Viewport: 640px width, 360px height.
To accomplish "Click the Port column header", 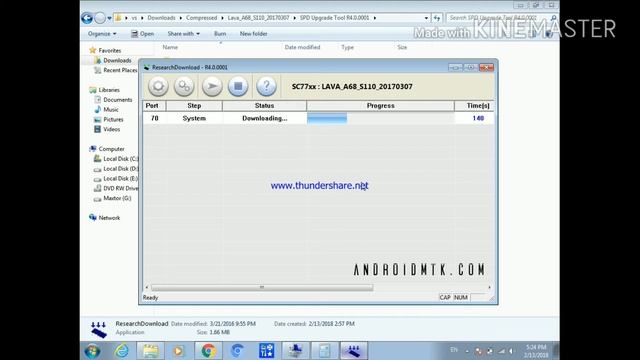I will click(x=154, y=106).
